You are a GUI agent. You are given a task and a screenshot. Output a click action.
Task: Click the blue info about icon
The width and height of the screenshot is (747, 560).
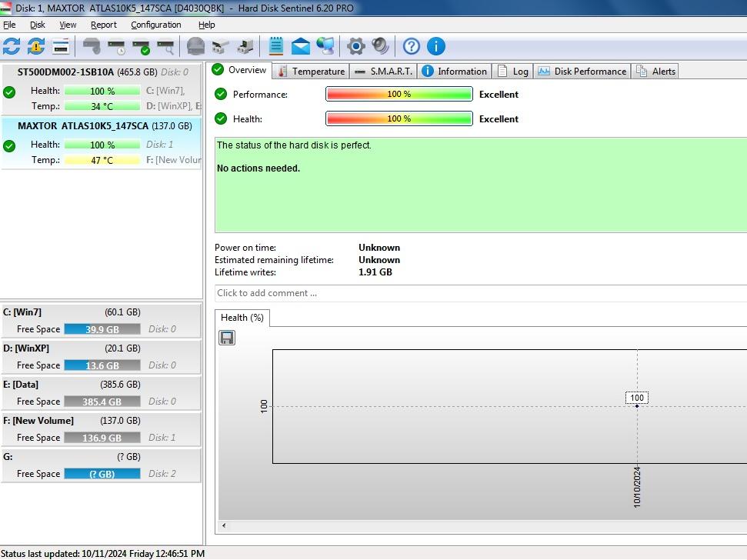coord(436,46)
